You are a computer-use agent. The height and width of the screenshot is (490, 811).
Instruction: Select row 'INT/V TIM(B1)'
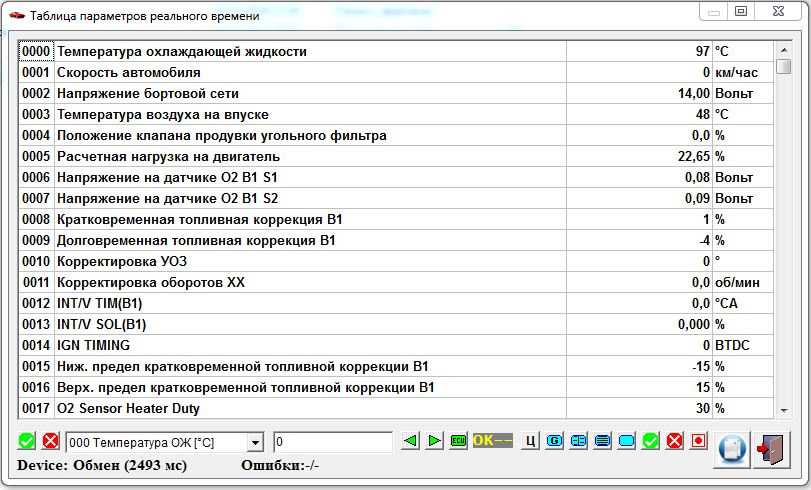coord(396,303)
